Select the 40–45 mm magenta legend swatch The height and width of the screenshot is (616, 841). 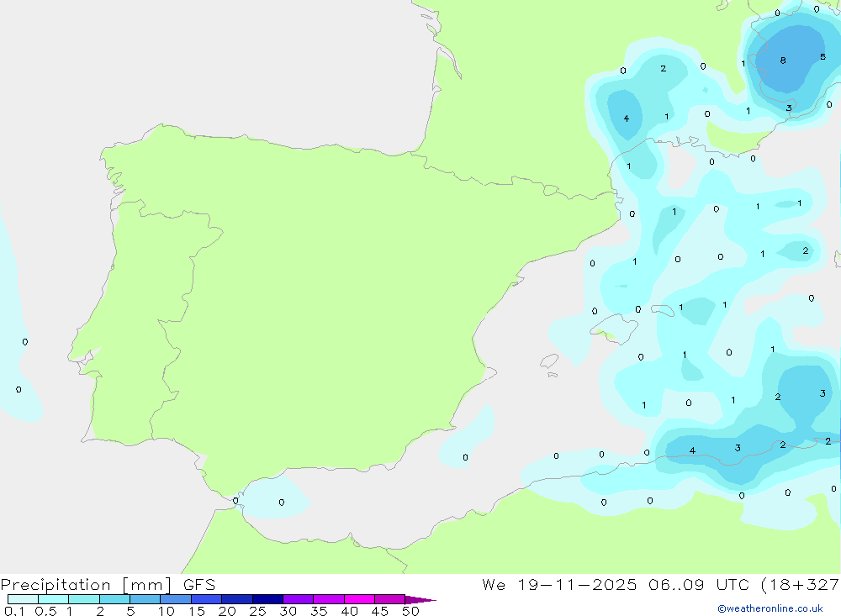(359, 599)
